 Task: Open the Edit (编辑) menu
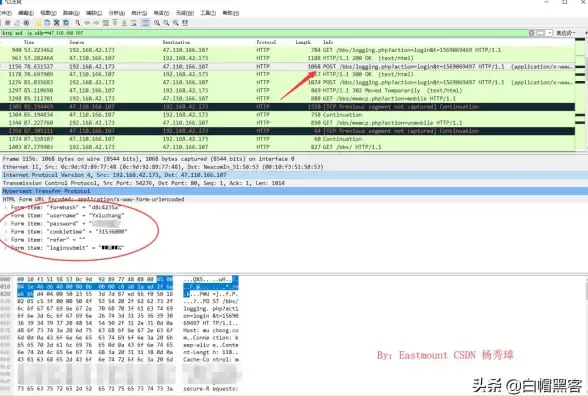26,13
